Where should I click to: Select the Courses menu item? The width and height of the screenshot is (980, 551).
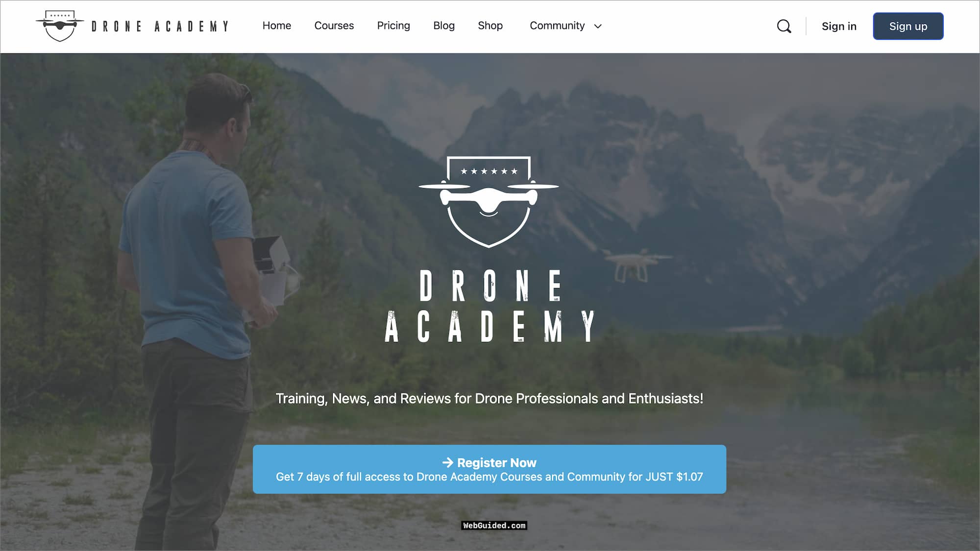pos(334,25)
